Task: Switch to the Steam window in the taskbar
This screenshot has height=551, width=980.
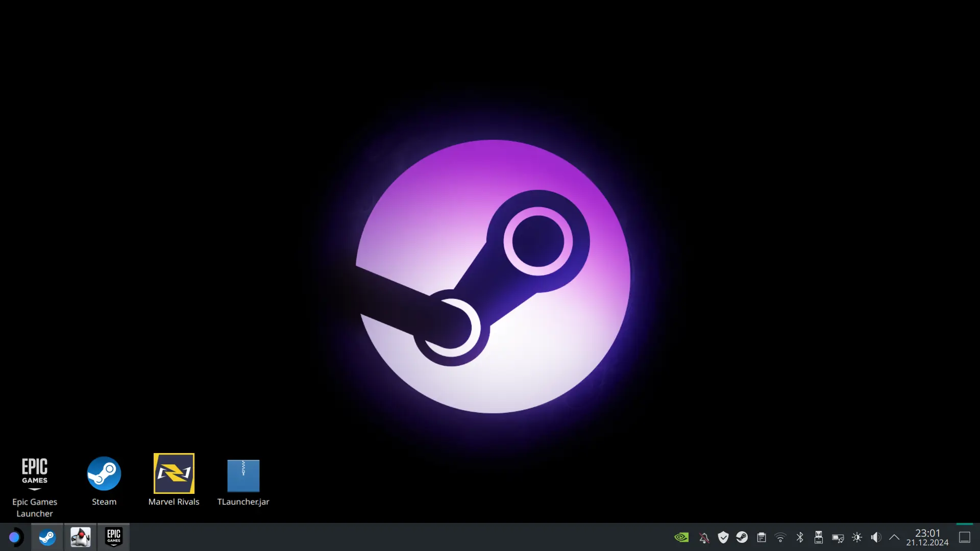Action: [47, 537]
